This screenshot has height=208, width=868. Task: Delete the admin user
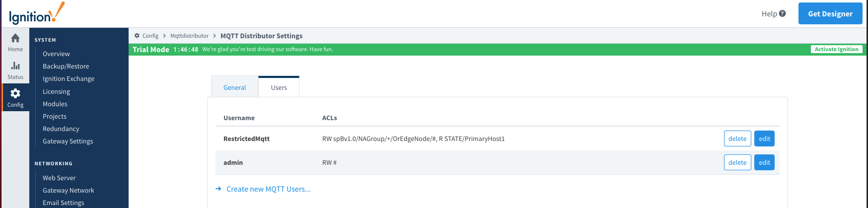(737, 162)
